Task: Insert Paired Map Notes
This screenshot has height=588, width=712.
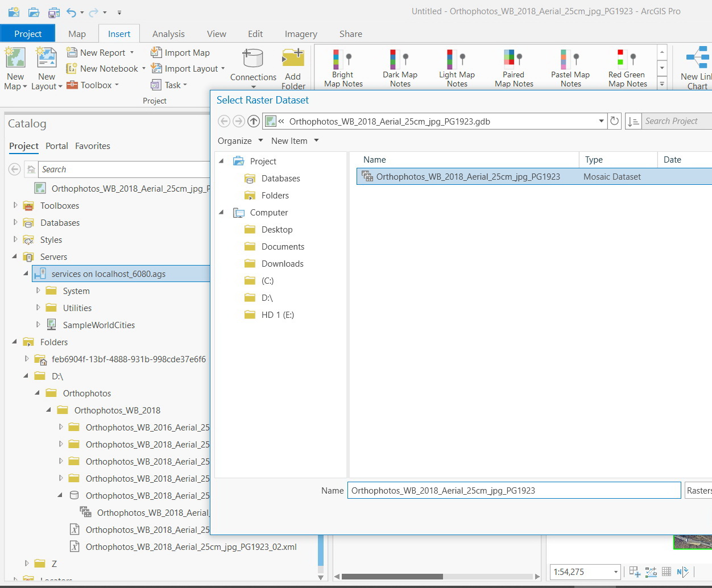Action: click(514, 68)
